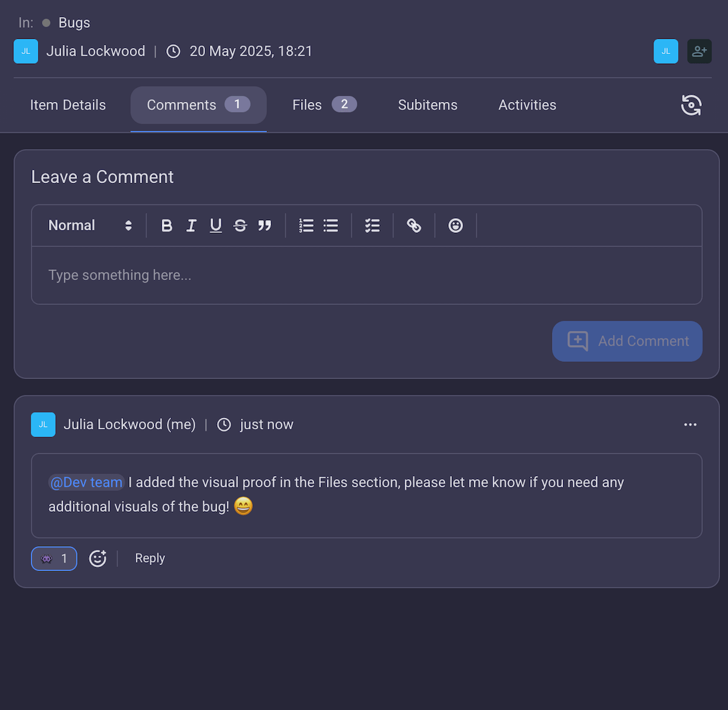Reply to Julia Lockwood's comment

pyautogui.click(x=149, y=558)
